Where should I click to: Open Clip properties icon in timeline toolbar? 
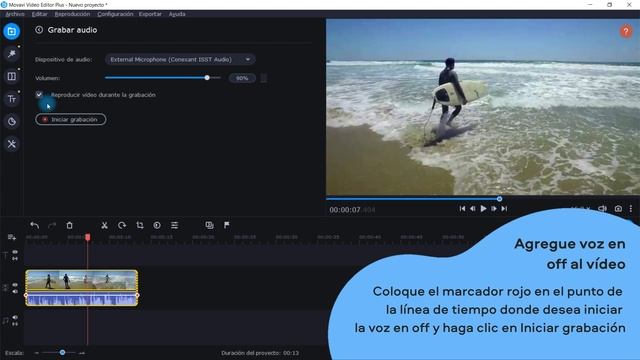click(x=174, y=225)
